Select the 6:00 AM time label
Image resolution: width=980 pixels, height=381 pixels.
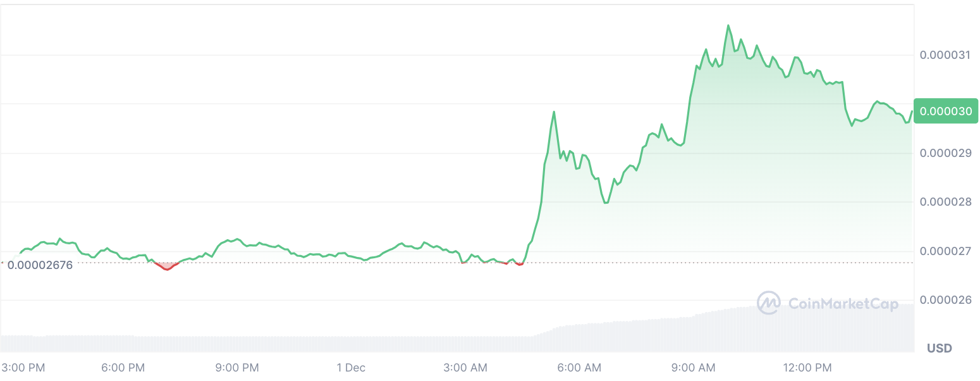coord(579,368)
